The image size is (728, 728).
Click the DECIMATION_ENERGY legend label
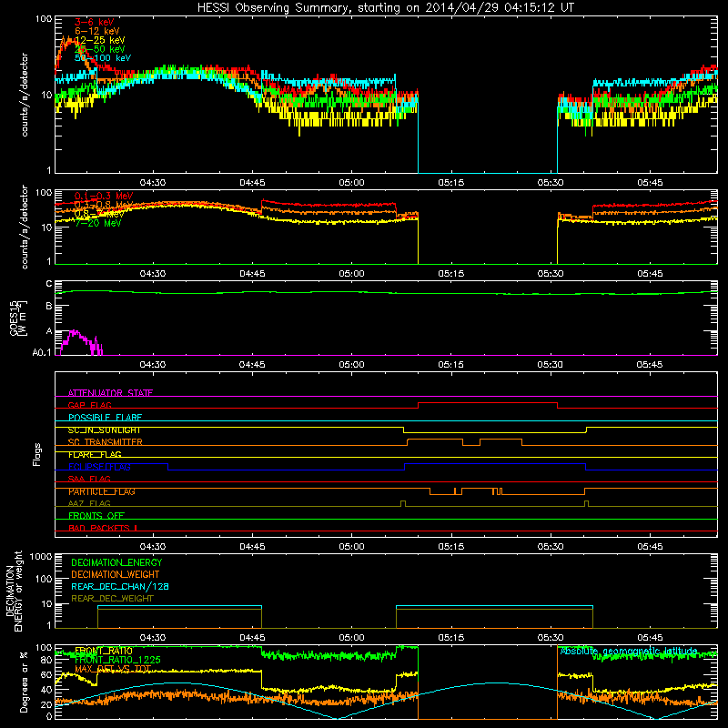point(116,562)
